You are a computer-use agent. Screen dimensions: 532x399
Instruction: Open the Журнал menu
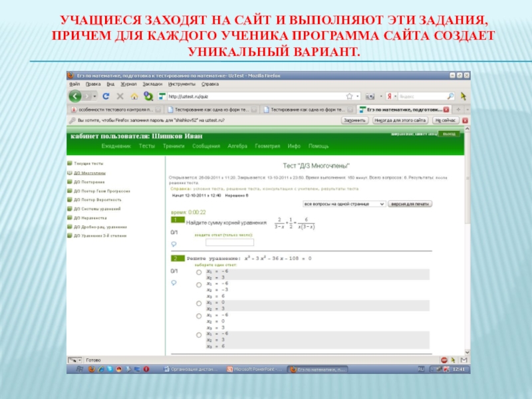pyautogui.click(x=128, y=84)
